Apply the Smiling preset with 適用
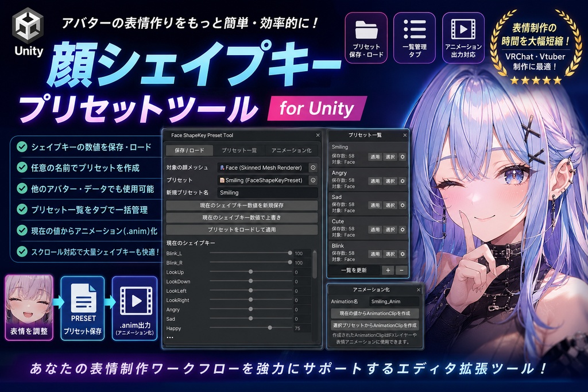The width and height of the screenshot is (588, 392). pos(375,157)
